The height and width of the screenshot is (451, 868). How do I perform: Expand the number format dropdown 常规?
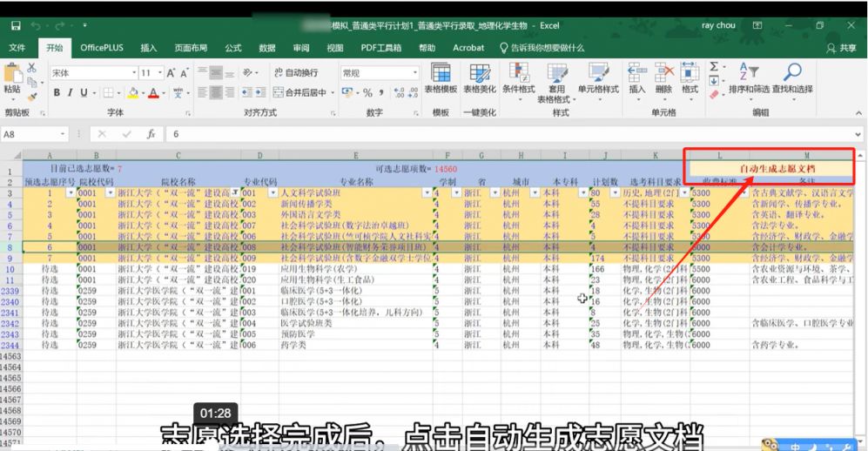(414, 73)
